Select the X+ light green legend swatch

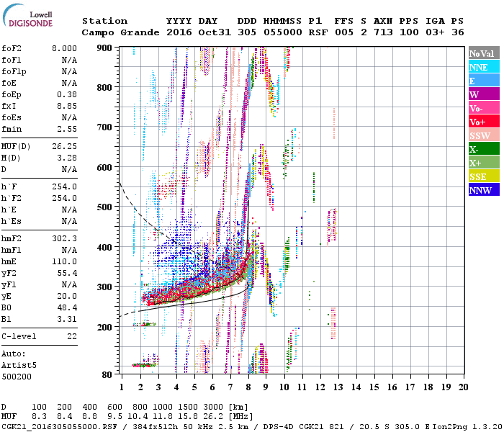tap(484, 163)
